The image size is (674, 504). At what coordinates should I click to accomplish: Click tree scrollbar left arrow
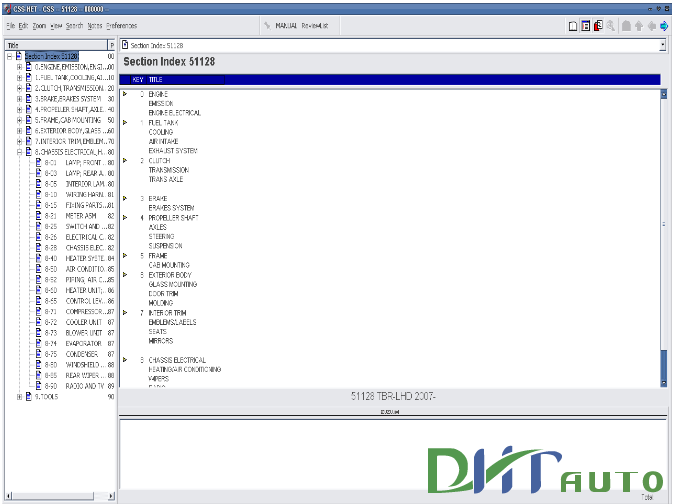point(9,496)
